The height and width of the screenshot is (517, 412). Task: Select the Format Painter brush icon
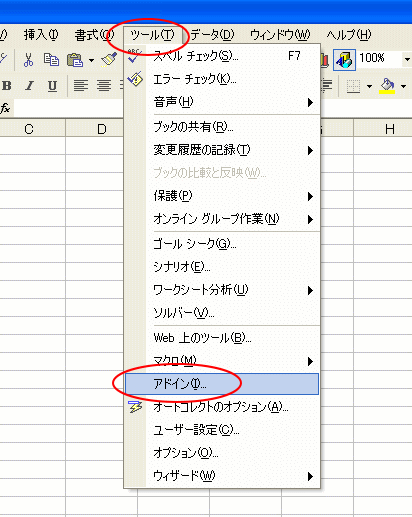click(110, 60)
